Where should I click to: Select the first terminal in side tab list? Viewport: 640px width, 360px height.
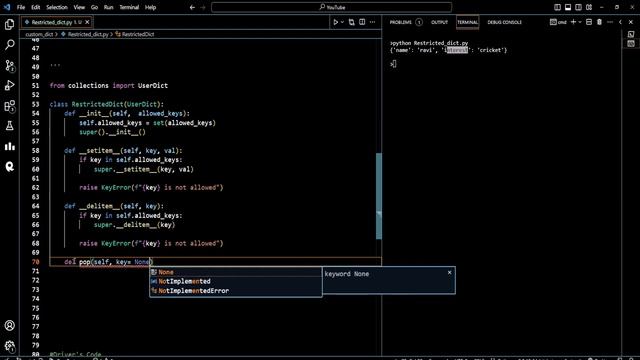tap(631, 34)
